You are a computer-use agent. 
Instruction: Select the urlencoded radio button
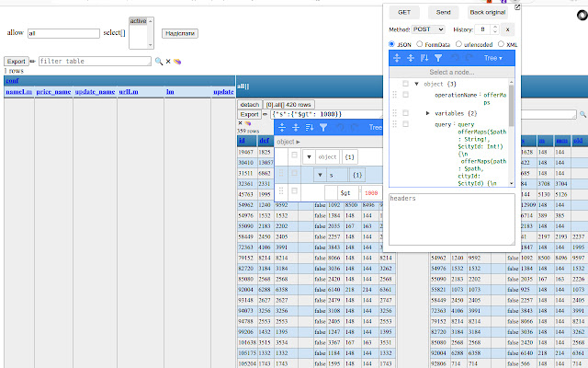click(458, 44)
